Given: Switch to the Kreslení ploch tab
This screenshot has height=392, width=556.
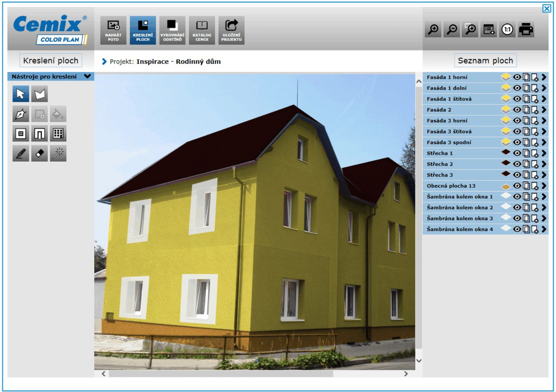Looking at the screenshot, I should pos(143,30).
